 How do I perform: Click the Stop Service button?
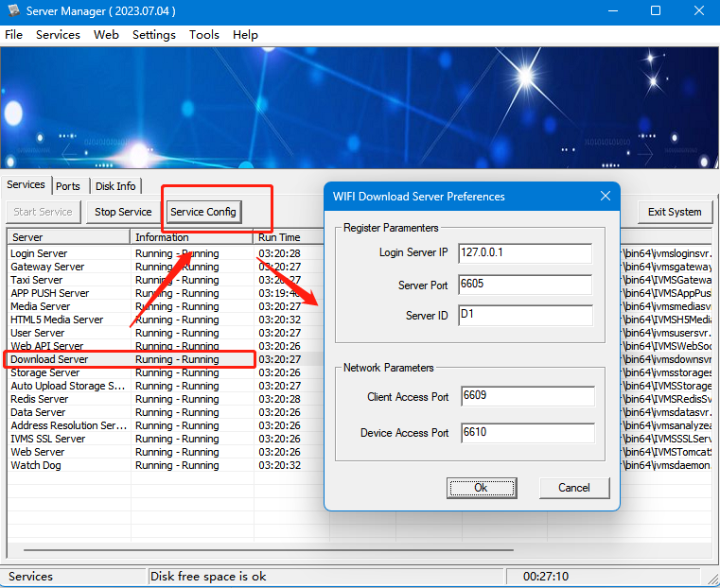[x=123, y=212]
